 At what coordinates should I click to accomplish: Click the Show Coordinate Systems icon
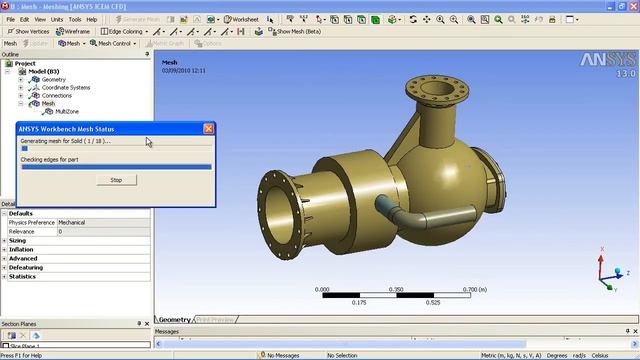tap(258, 31)
